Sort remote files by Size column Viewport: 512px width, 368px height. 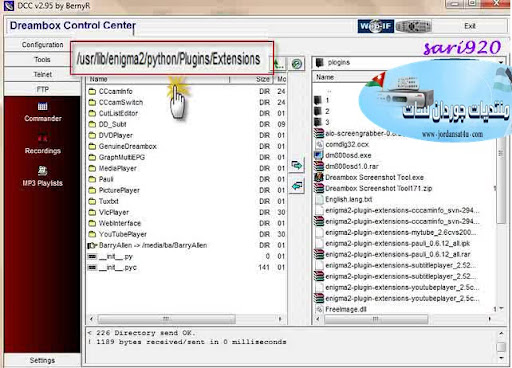pyautogui.click(x=252, y=79)
